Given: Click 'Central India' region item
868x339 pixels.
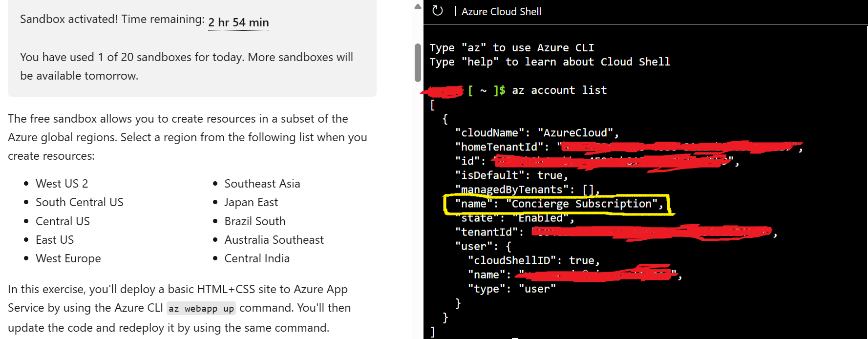Looking at the screenshot, I should (x=257, y=258).
